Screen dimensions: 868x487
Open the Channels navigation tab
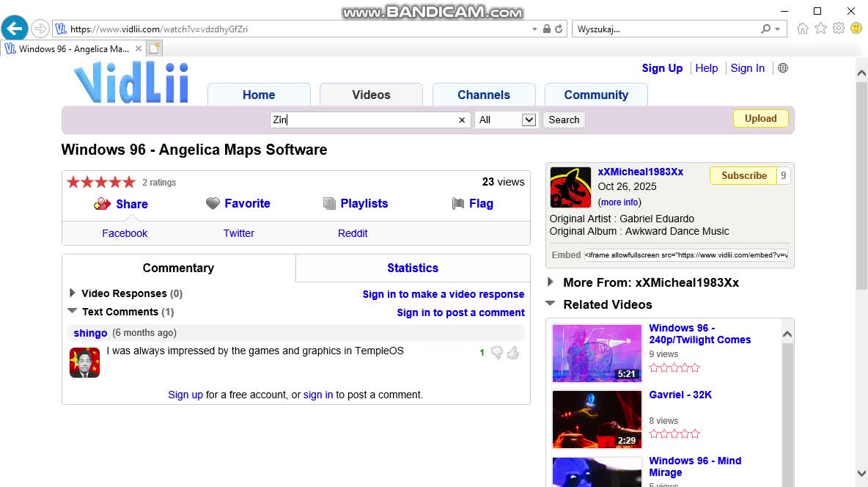(x=484, y=95)
